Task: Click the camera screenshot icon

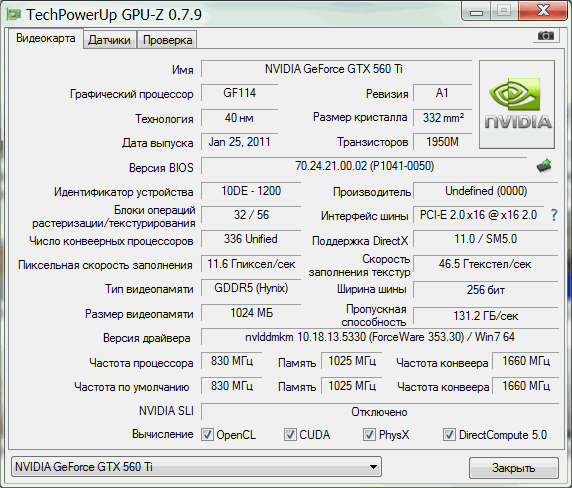Action: (x=546, y=36)
